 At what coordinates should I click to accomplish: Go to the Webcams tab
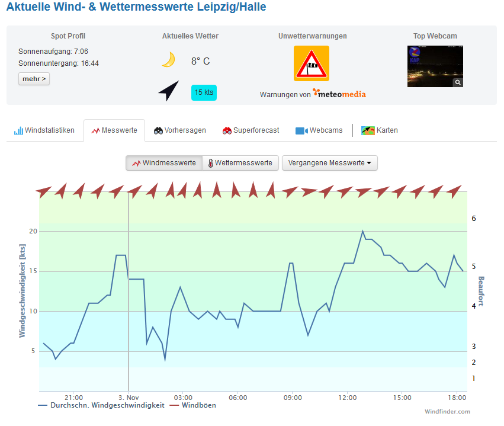319,130
